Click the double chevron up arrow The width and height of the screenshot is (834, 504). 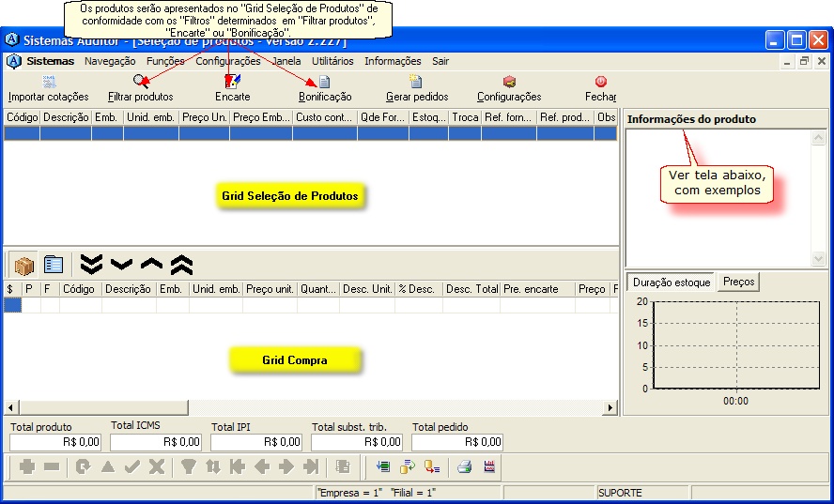(181, 265)
